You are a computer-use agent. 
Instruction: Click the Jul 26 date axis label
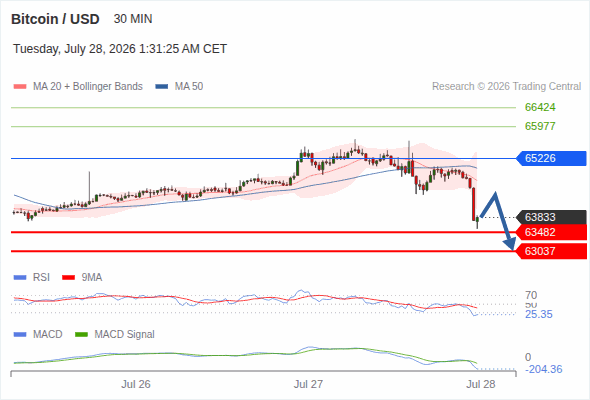pos(136,384)
